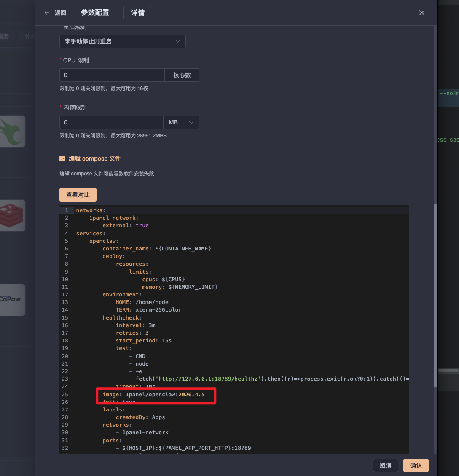
Task: Open the 未手动停止则重启 restart policy dropdown
Action: 122,41
